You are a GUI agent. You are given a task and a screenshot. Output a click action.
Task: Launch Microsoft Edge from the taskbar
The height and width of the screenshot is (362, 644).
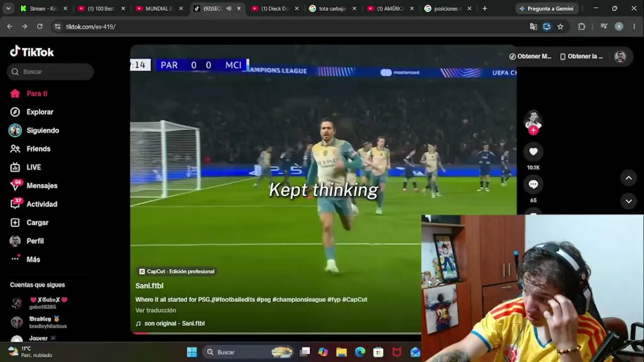coord(360,352)
